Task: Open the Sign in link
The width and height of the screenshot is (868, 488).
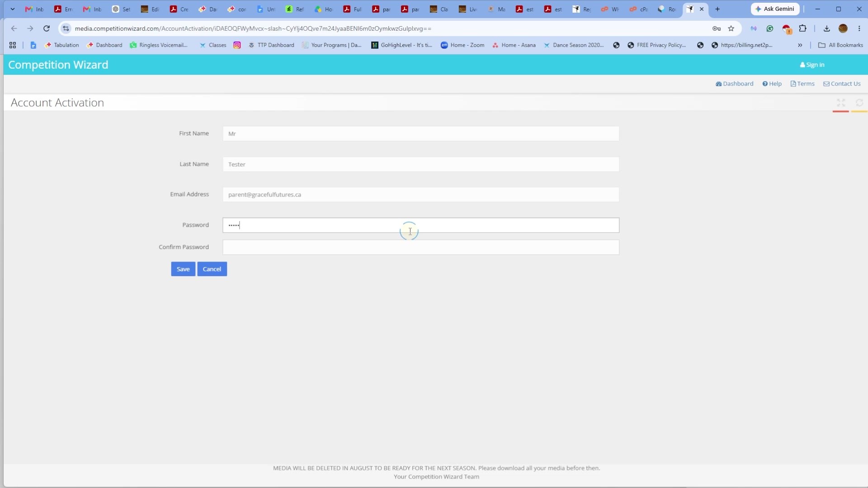Action: click(812, 65)
